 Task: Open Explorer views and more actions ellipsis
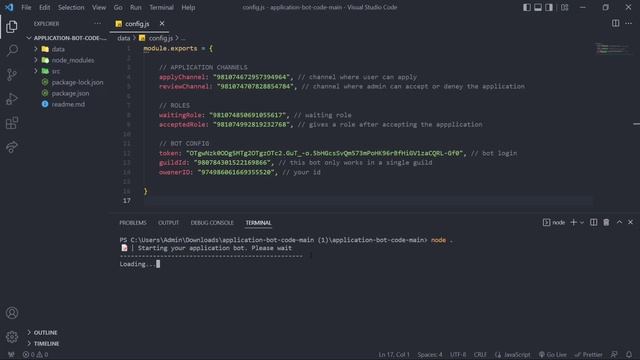[x=97, y=24]
